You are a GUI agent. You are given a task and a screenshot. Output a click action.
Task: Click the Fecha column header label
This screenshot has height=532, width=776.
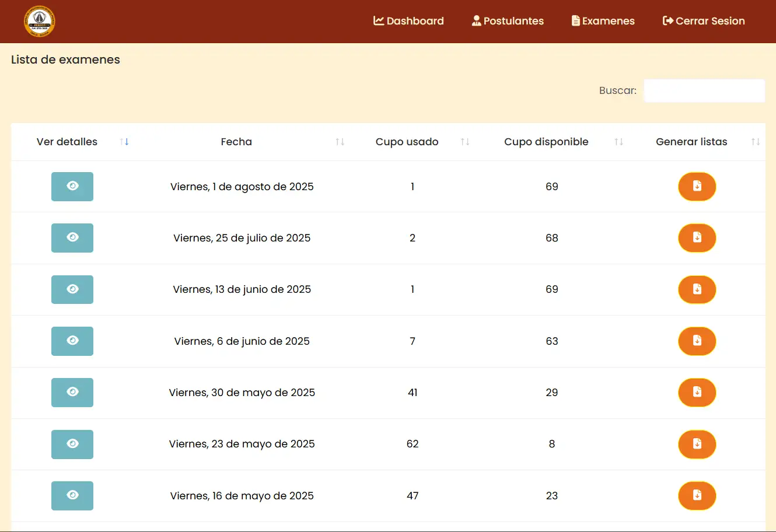tap(236, 142)
